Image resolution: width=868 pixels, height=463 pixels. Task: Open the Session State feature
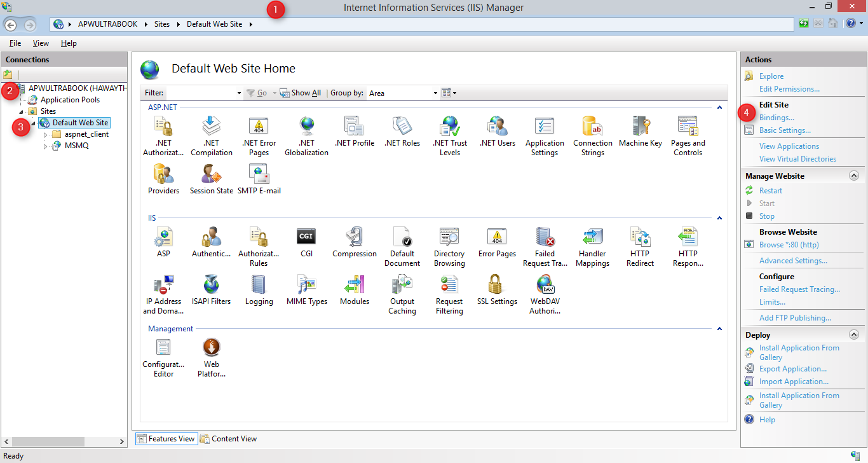[211, 179]
